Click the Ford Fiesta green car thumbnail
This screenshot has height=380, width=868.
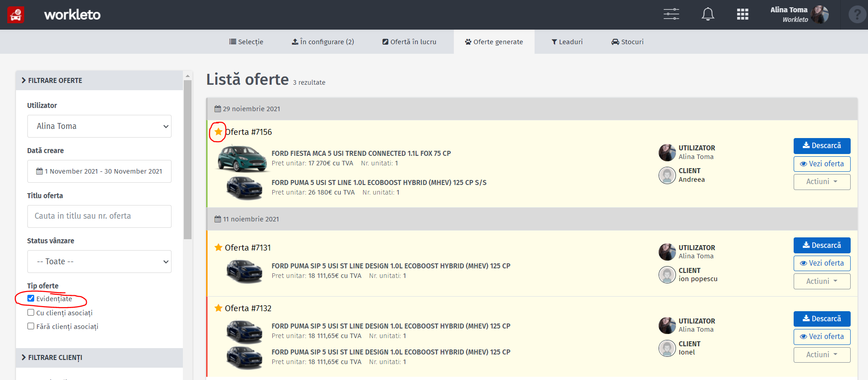242,158
